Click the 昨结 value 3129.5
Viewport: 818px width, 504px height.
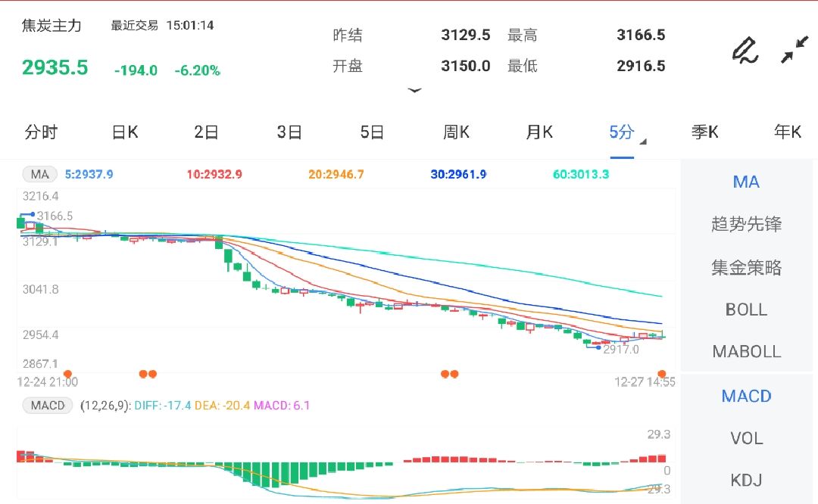point(465,35)
